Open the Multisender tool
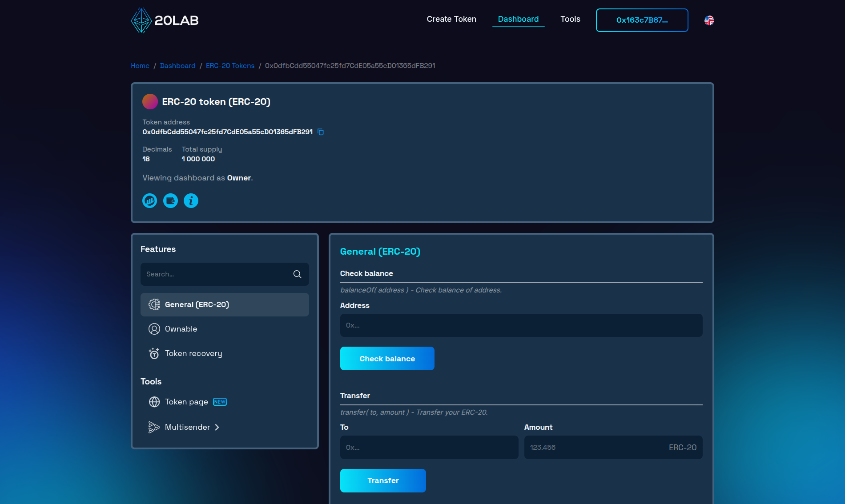The width and height of the screenshot is (845, 504). point(187,427)
